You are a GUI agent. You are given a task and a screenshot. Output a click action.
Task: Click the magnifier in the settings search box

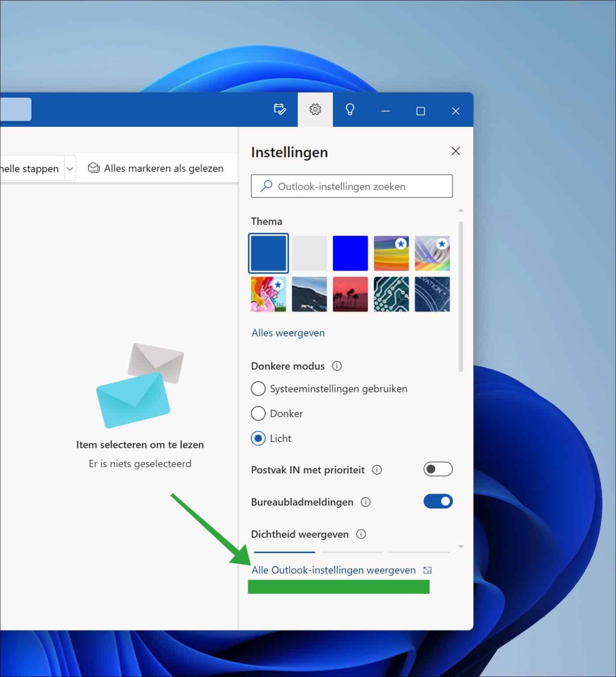tap(266, 186)
